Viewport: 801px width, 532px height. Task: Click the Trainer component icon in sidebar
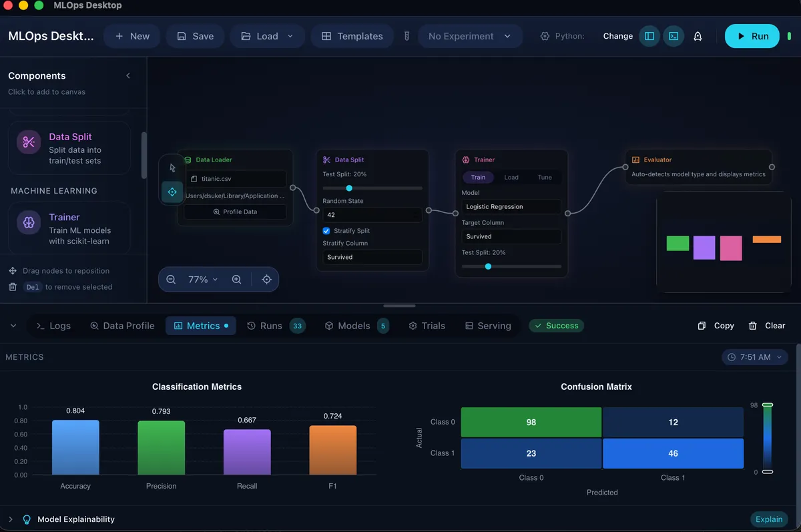pyautogui.click(x=27, y=222)
